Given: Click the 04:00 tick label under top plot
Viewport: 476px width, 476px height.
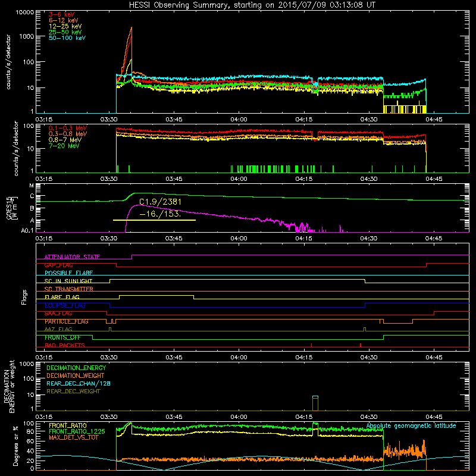Looking at the screenshot, I should pos(239,120).
